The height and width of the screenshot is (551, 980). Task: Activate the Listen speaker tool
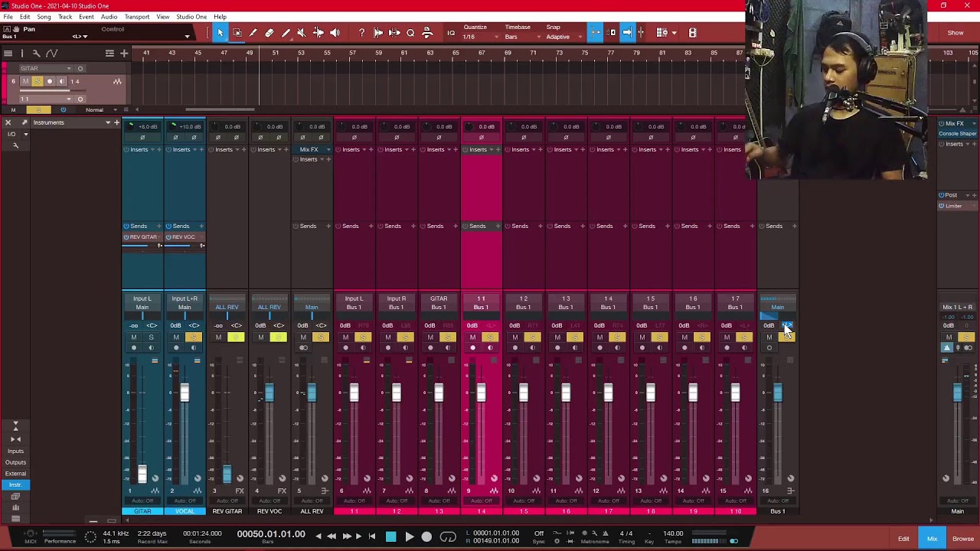point(335,33)
